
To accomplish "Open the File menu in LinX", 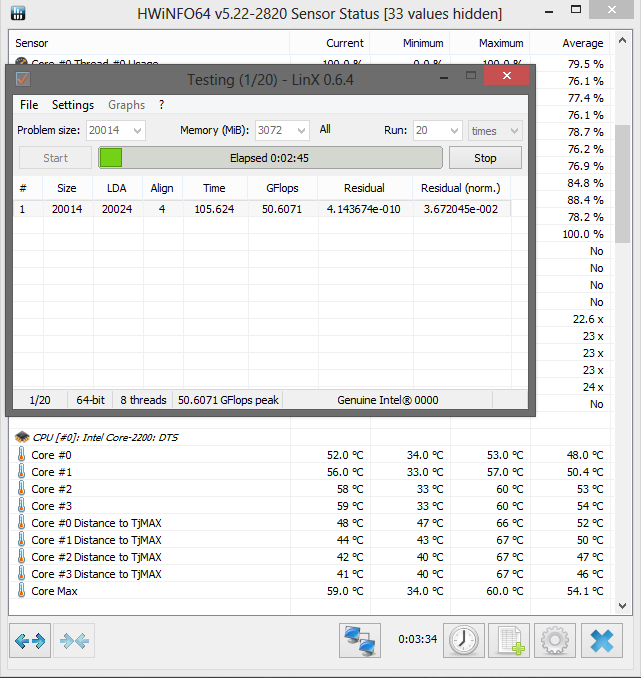I will [x=29, y=105].
